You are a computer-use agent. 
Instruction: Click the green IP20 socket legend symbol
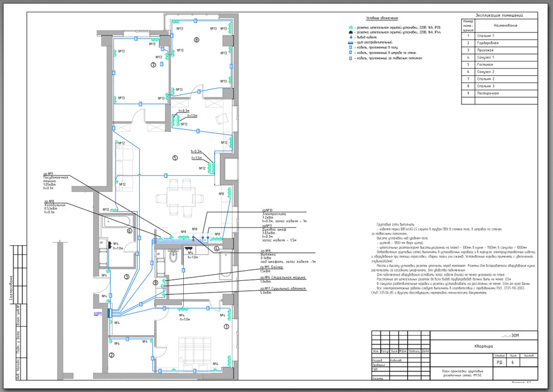point(350,27)
